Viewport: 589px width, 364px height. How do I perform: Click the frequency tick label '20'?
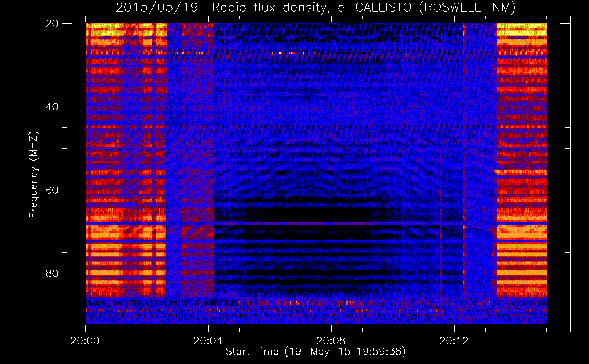coord(52,24)
